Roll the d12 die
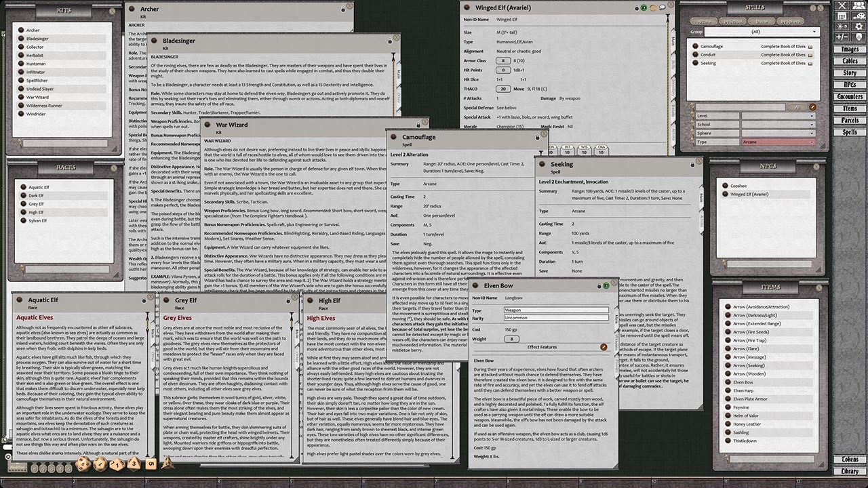This screenshot has width=868, height=488. 98,465
